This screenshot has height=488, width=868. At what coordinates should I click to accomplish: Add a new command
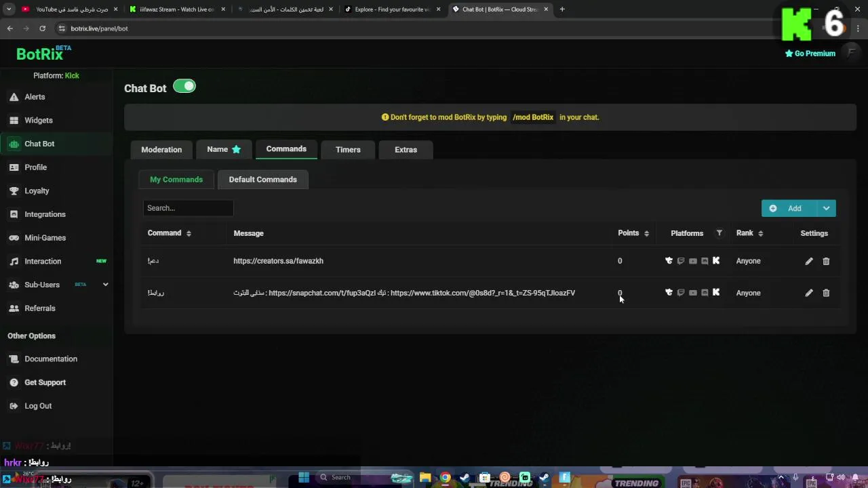(x=789, y=208)
